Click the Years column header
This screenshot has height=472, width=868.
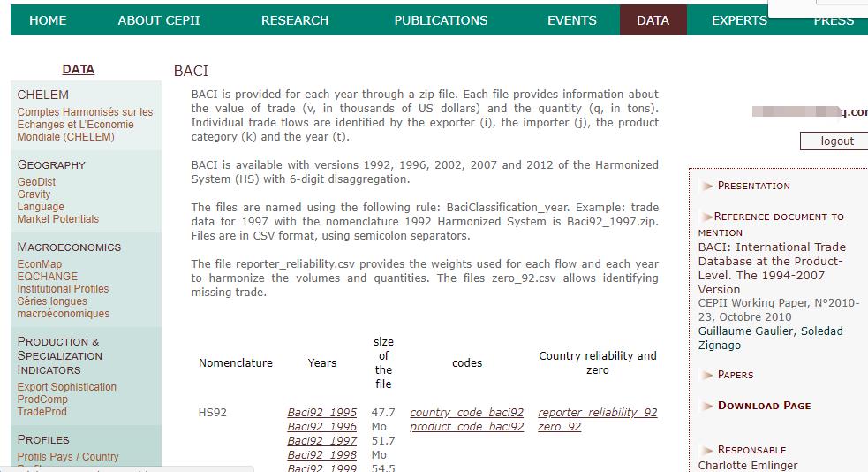point(322,363)
